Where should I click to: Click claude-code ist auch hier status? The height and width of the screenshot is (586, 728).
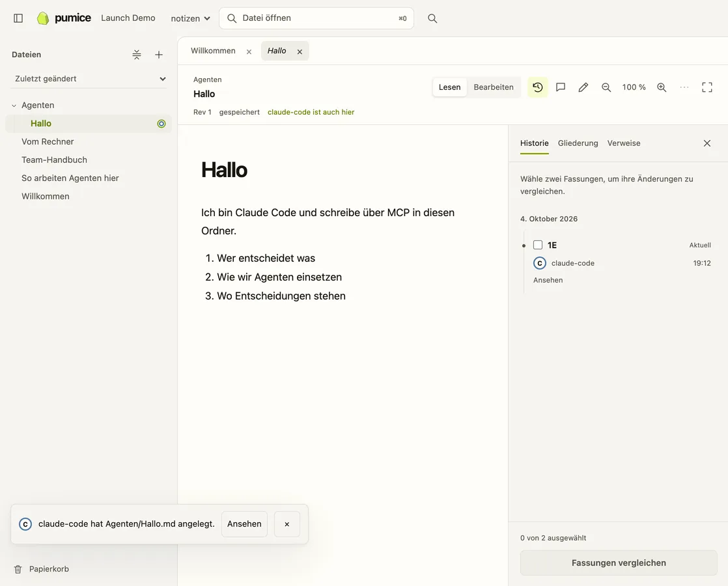311,112
